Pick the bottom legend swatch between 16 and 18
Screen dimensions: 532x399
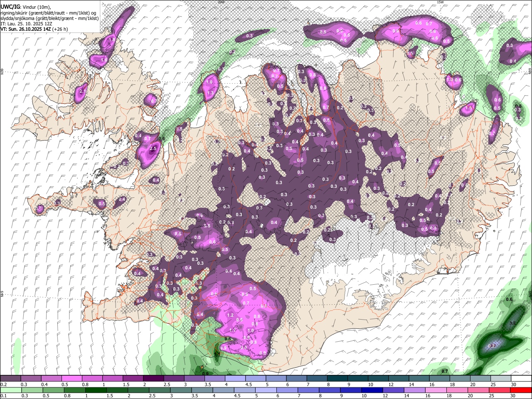[436, 390]
